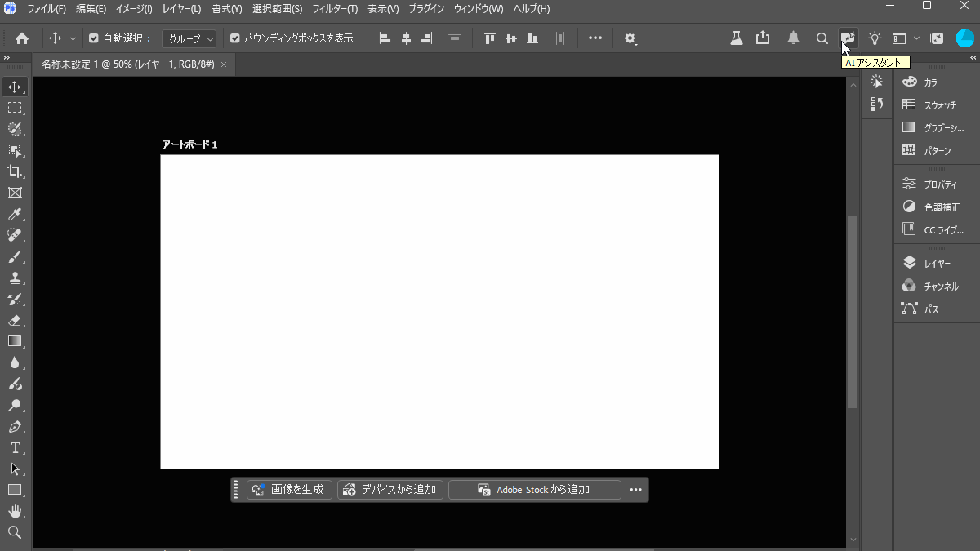
Task: Open the AI アシスタント icon
Action: pyautogui.click(x=849, y=38)
